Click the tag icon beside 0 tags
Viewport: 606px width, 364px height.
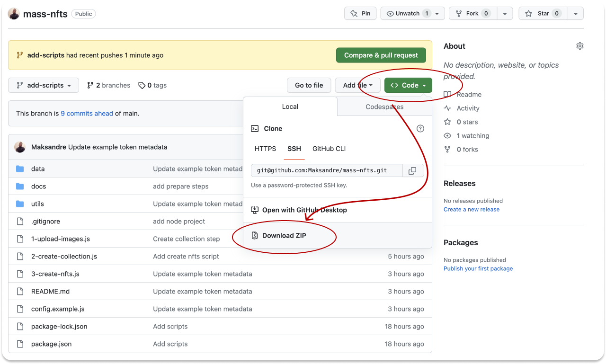coord(142,85)
